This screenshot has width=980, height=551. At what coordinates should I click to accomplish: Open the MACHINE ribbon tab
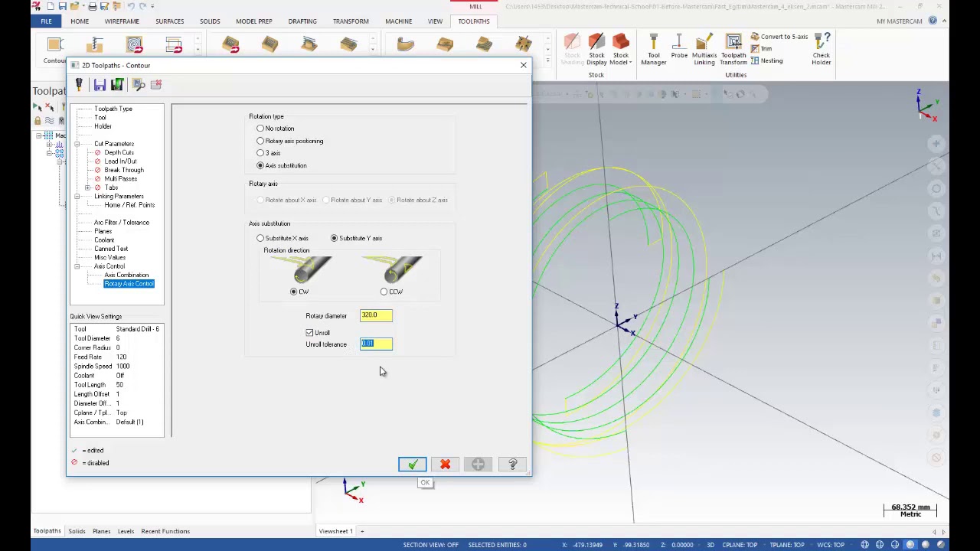click(398, 21)
